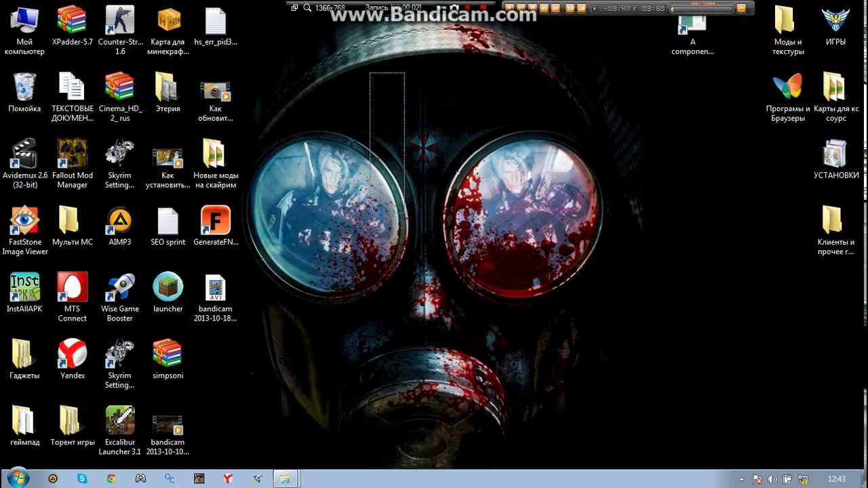Viewport: 868px width, 488px height.
Task: Launch Fallout Mod Manager
Action: 72,163
